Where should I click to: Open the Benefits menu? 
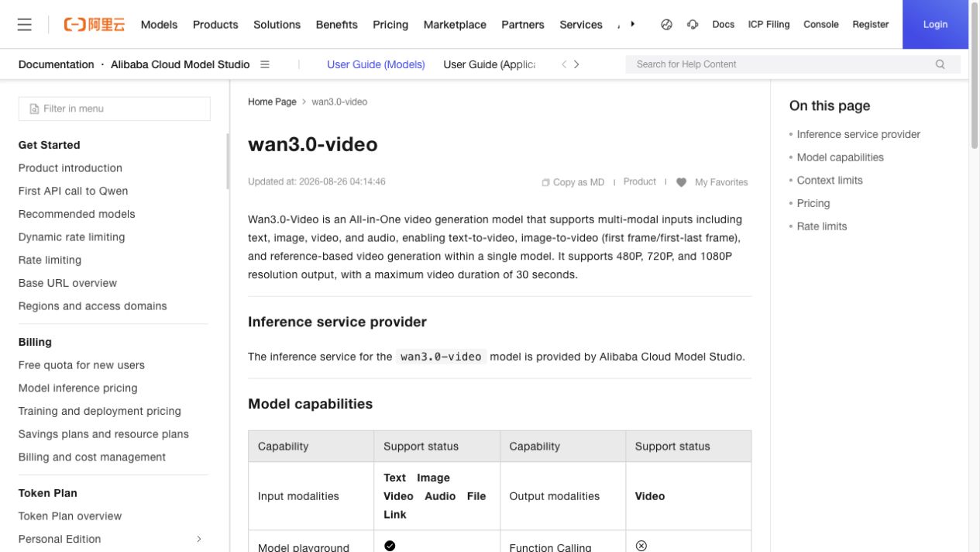point(337,24)
